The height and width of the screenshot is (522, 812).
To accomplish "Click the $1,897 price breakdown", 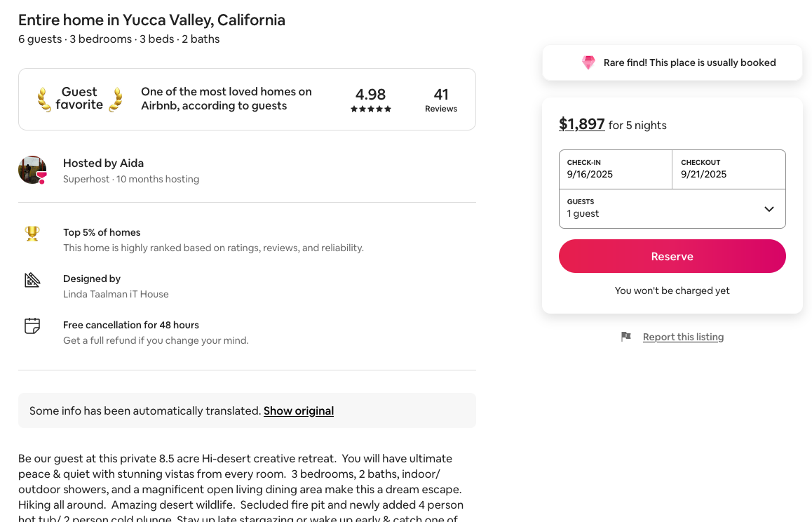I will (581, 124).
